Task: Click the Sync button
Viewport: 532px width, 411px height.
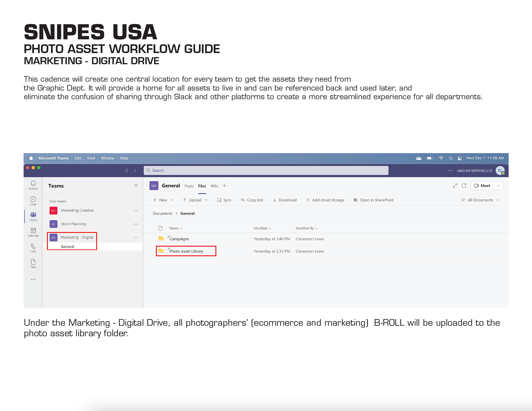Action: click(x=224, y=200)
